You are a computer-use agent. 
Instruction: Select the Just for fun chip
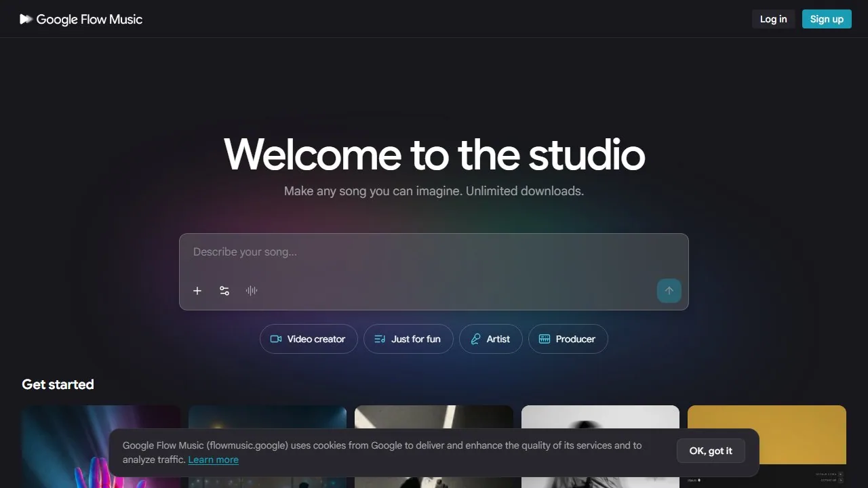[408, 339]
